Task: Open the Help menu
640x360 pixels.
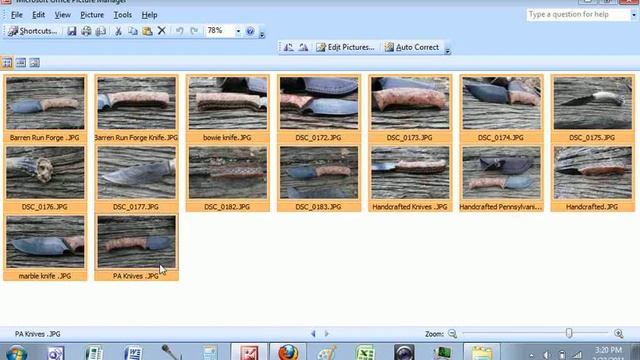Action: pyautogui.click(x=149, y=15)
